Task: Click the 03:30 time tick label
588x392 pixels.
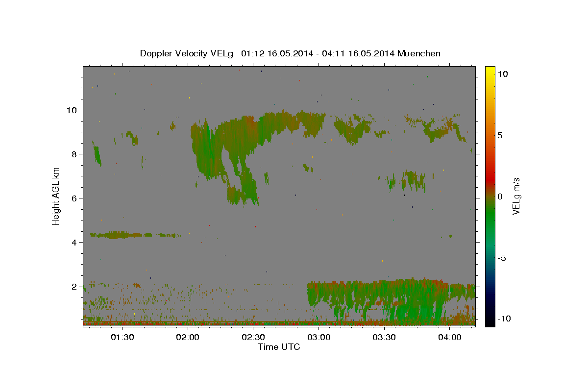Action: pyautogui.click(x=384, y=337)
